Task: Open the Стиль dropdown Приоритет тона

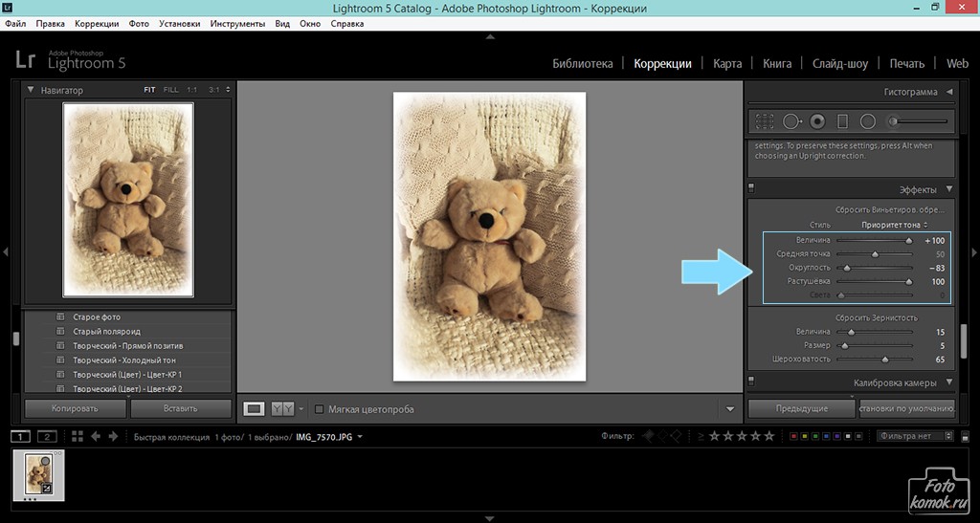Action: (x=894, y=225)
